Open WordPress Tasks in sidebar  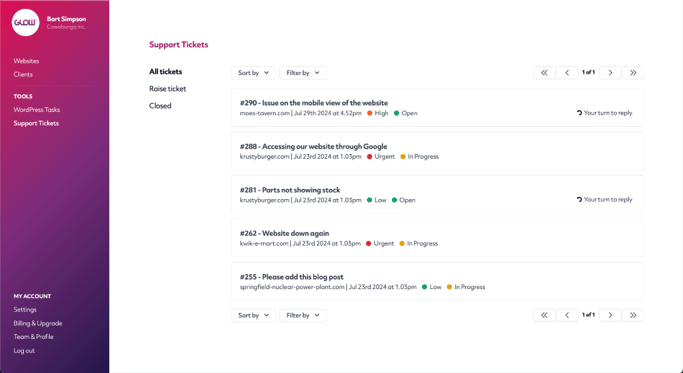[37, 110]
